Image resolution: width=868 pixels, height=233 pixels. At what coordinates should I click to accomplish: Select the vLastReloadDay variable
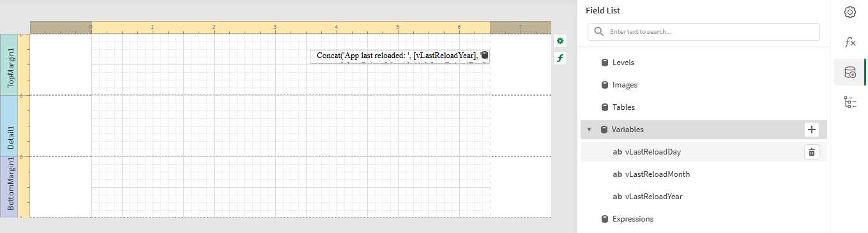click(x=703, y=152)
